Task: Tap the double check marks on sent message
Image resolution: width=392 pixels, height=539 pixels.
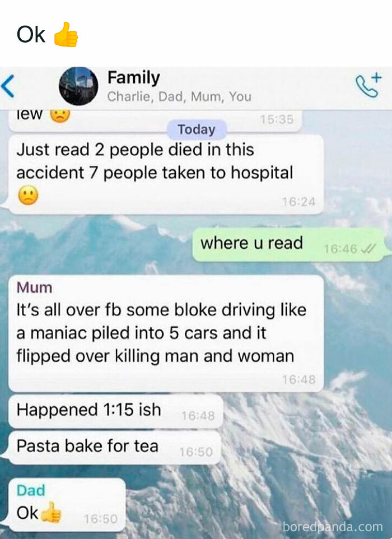Action: coord(370,248)
